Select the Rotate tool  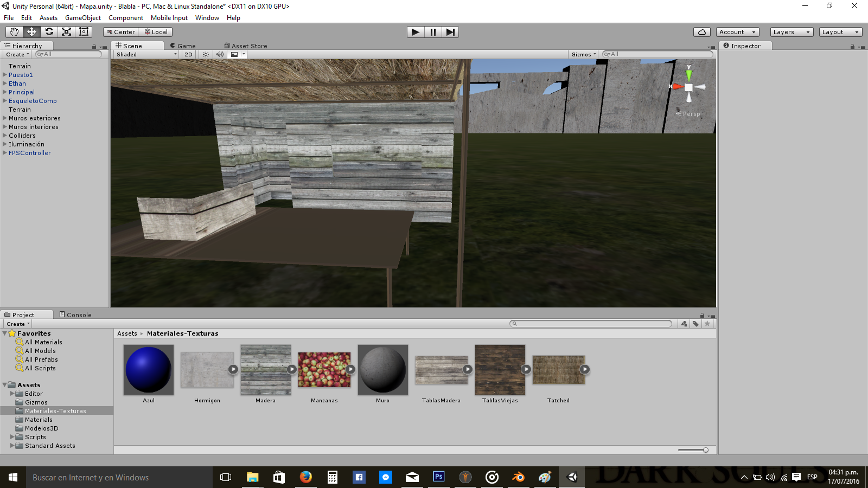pyautogui.click(x=49, y=32)
